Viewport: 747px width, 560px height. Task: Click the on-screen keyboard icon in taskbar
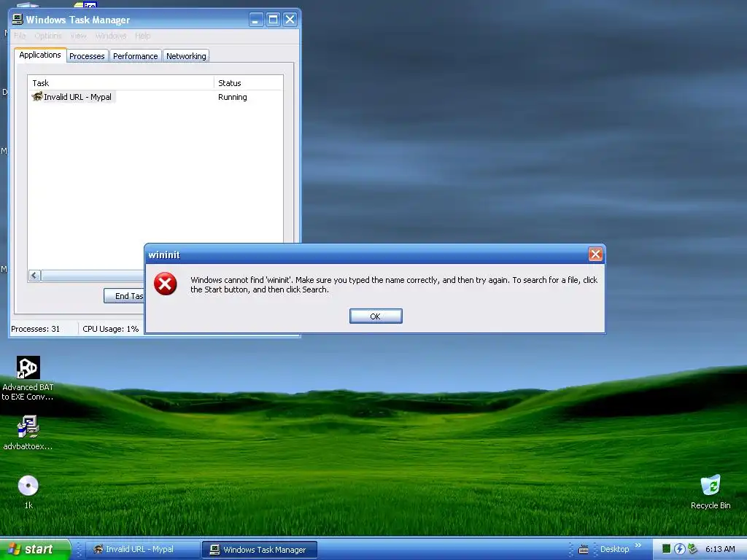click(583, 550)
